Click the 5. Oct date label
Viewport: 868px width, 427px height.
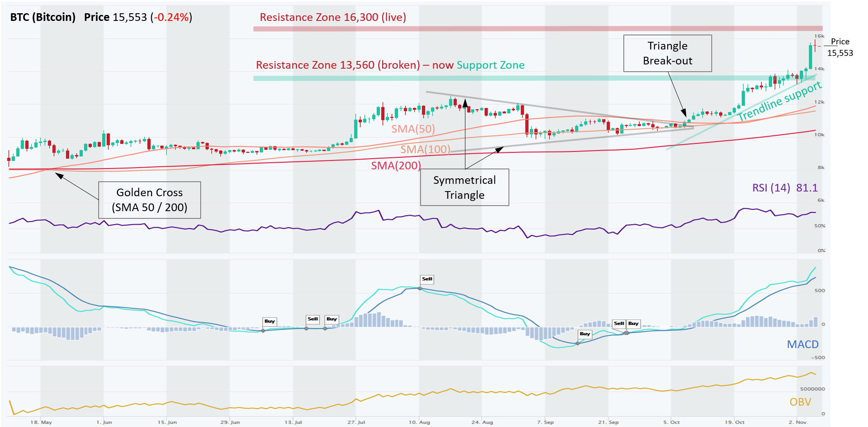click(x=671, y=422)
